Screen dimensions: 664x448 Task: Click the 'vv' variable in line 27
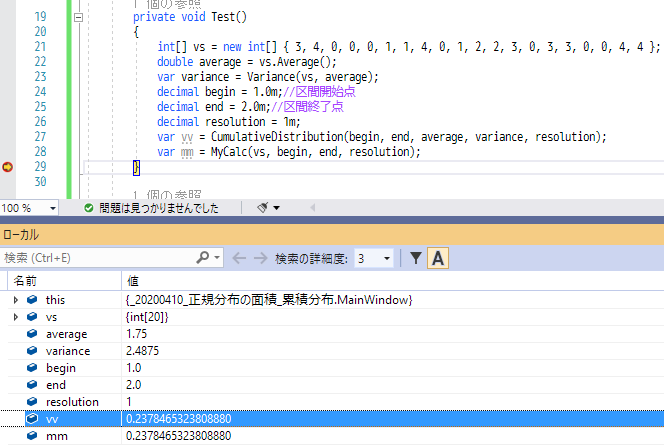(187, 137)
